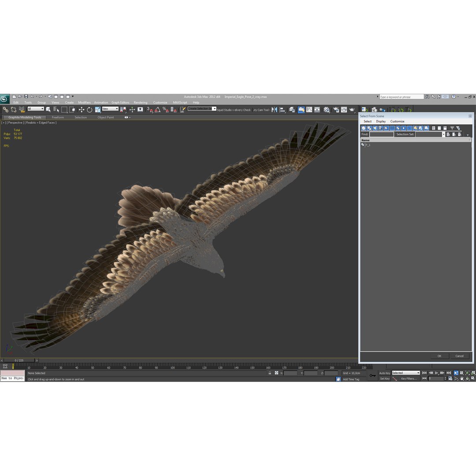Open Render Setup dialog
The image size is (476, 476).
coord(336,110)
